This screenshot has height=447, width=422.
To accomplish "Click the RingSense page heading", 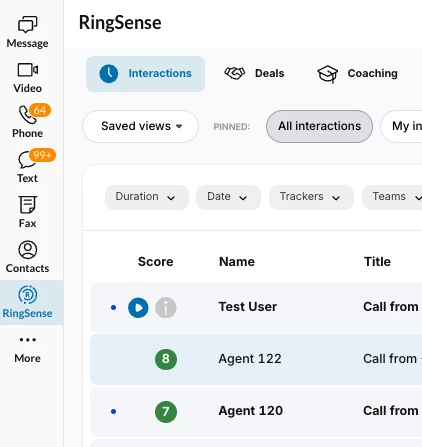I will click(120, 23).
